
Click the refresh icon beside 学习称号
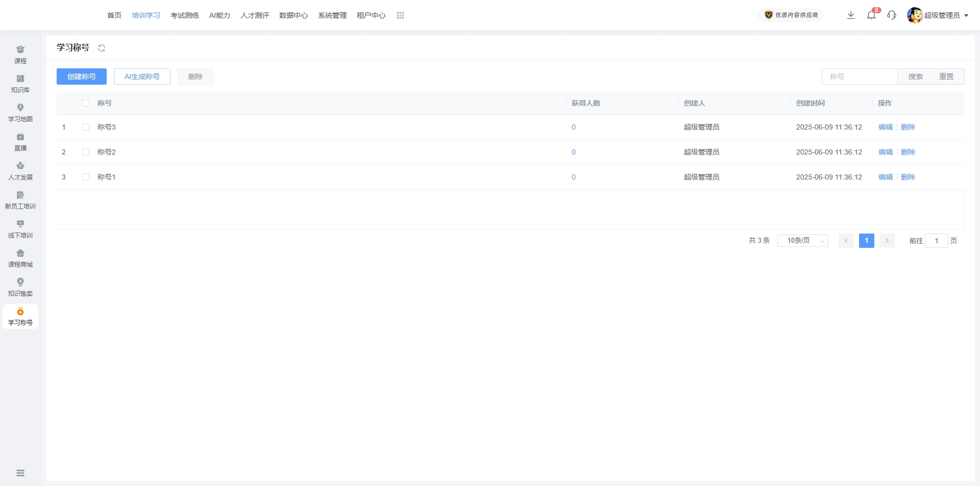tap(102, 48)
